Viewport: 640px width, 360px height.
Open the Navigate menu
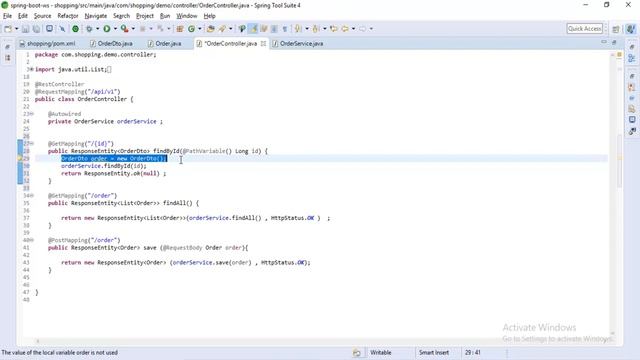tap(96, 16)
